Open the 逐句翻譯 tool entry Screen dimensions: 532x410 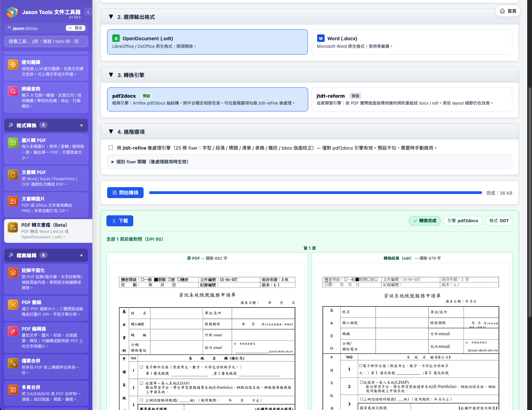46,68
